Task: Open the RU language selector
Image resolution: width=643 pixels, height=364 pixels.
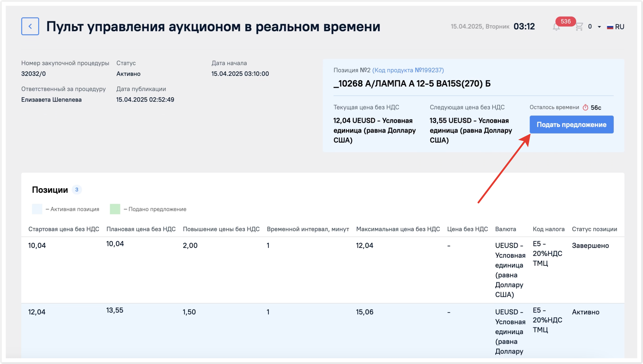Action: tap(619, 27)
